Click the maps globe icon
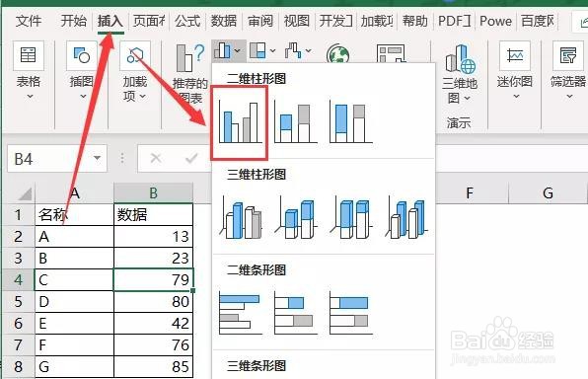This screenshot has height=379, width=588. pyautogui.click(x=338, y=53)
